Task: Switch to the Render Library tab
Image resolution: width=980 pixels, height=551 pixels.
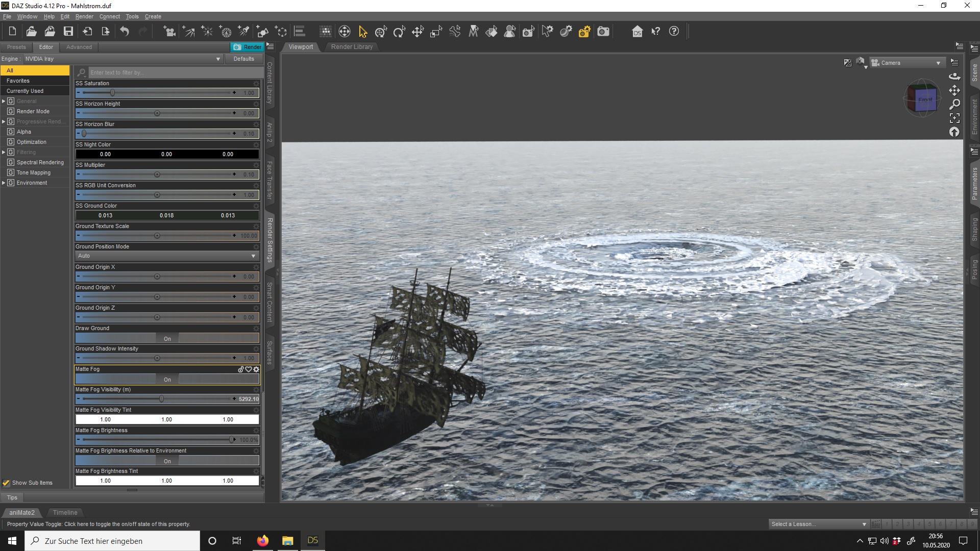Action: pyautogui.click(x=352, y=47)
